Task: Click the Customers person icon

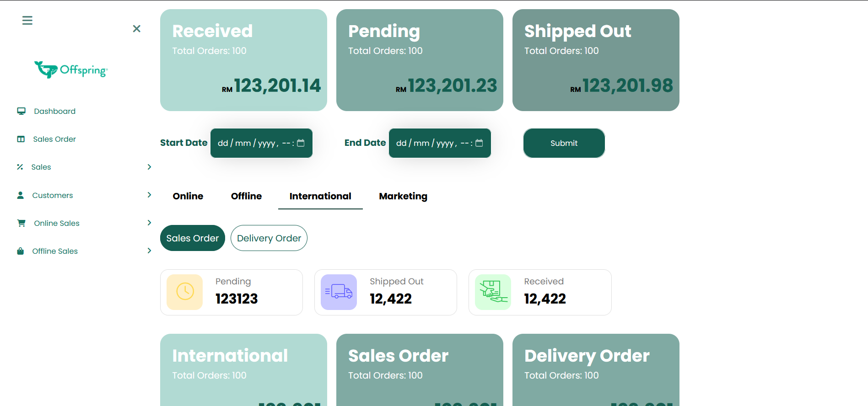Action: 21,195
